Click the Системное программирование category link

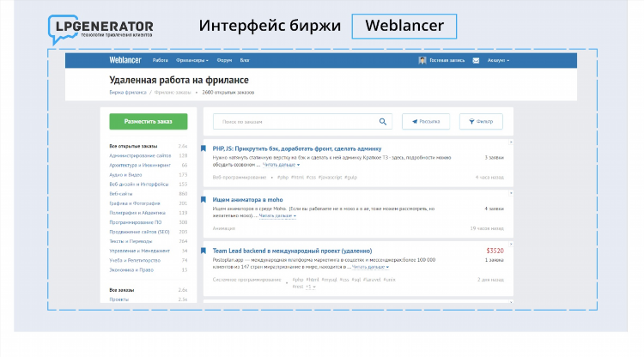pos(246,280)
